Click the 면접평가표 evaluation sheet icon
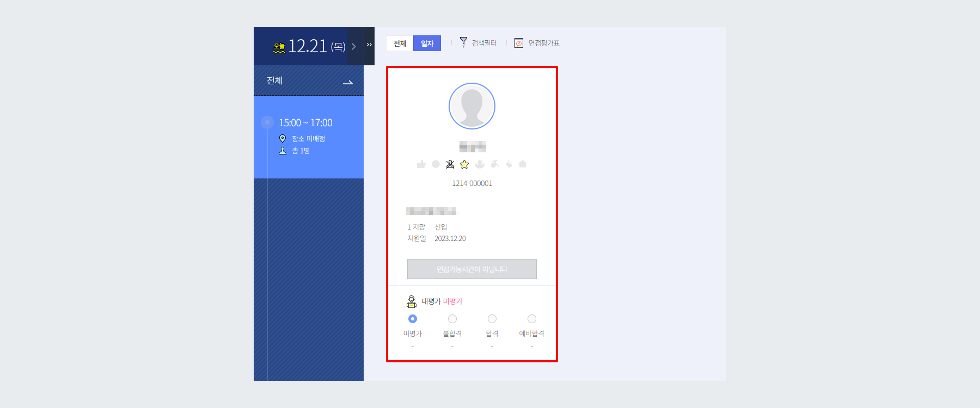The width and height of the screenshot is (980, 408). (519, 43)
